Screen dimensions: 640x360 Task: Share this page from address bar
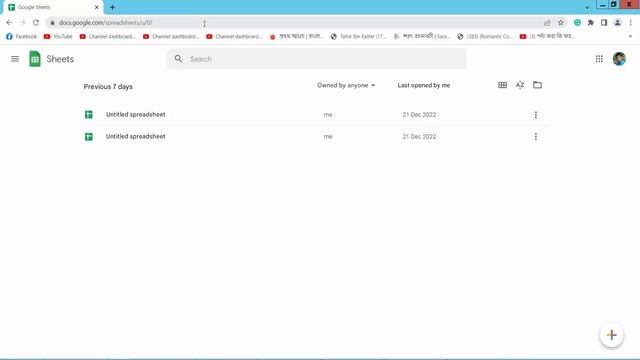click(547, 23)
